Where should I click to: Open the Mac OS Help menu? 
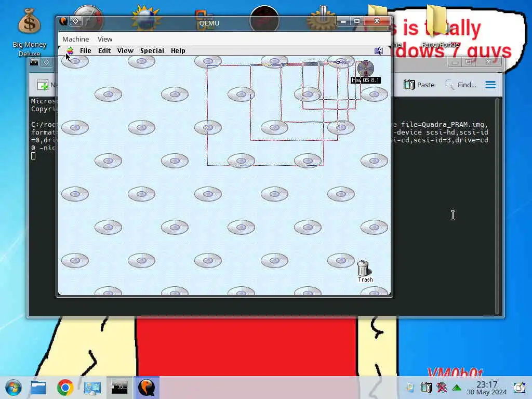[x=178, y=50]
